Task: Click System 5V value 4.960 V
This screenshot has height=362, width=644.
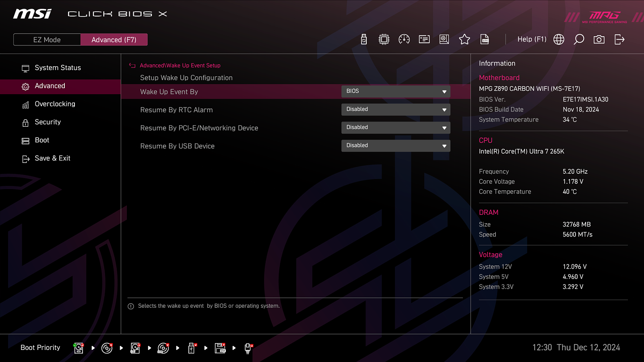Action: tap(573, 277)
